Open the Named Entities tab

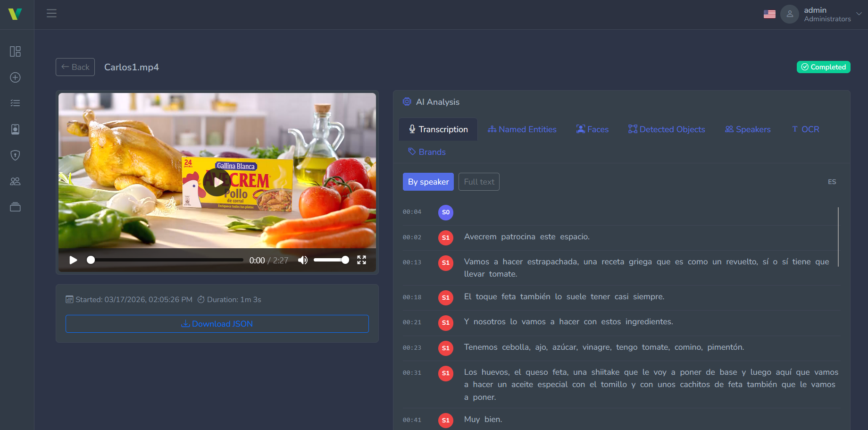(522, 129)
